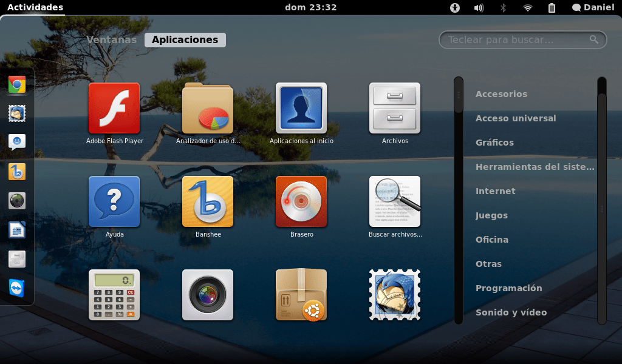Image resolution: width=622 pixels, height=364 pixels.
Task: Open the document writer icon in dash
Action: pos(17,230)
